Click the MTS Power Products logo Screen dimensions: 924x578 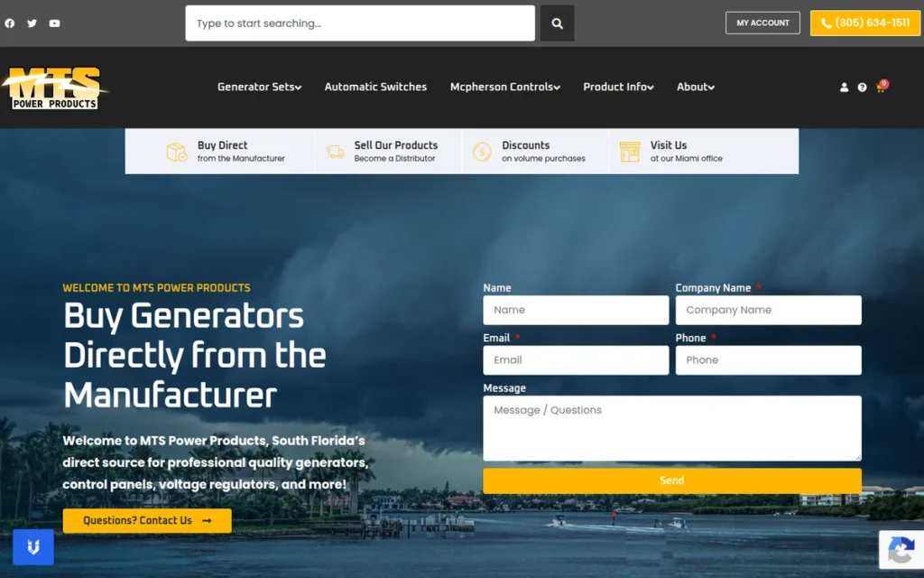point(55,88)
